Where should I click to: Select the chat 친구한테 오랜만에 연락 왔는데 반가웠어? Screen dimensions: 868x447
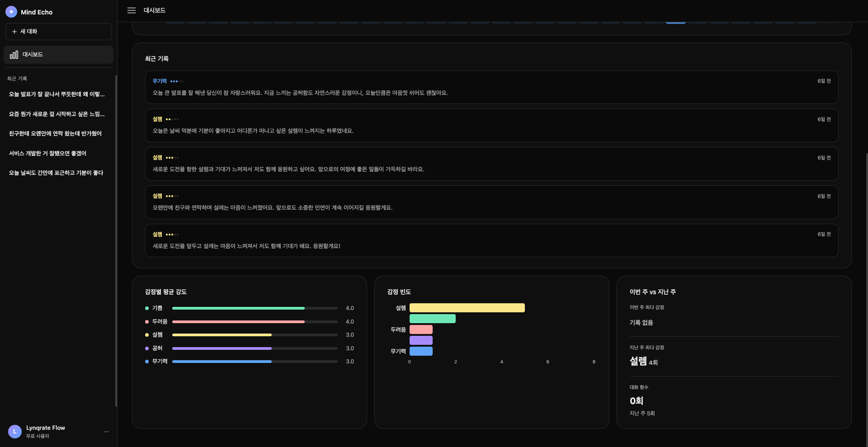pos(55,133)
